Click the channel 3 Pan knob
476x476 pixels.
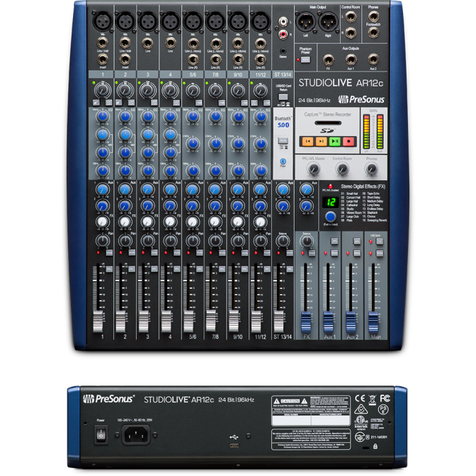(x=148, y=241)
